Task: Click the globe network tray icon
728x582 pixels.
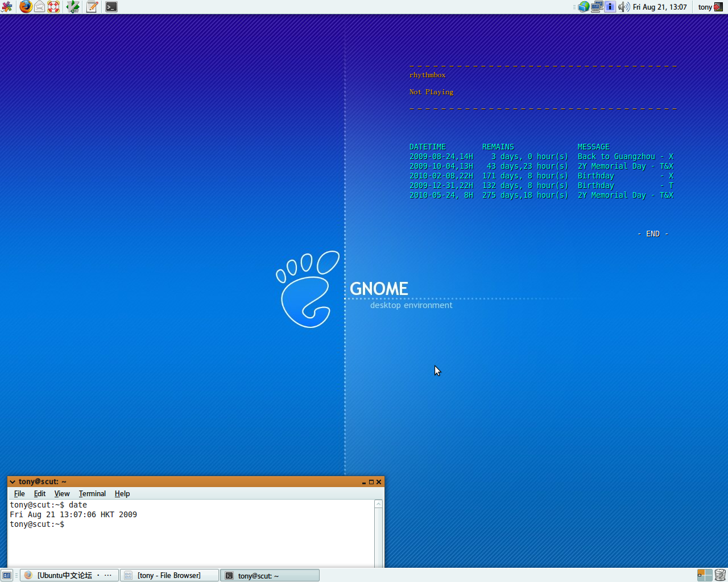Action: (x=584, y=7)
